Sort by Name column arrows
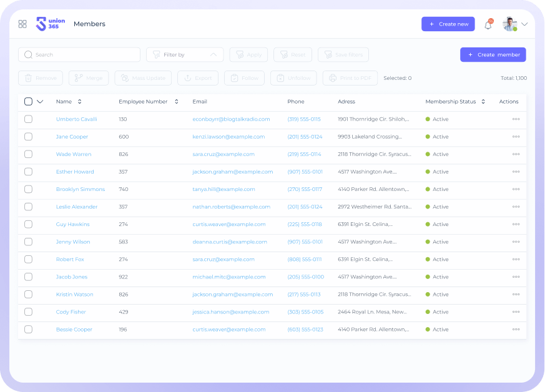This screenshot has height=392, width=545. pos(80,102)
